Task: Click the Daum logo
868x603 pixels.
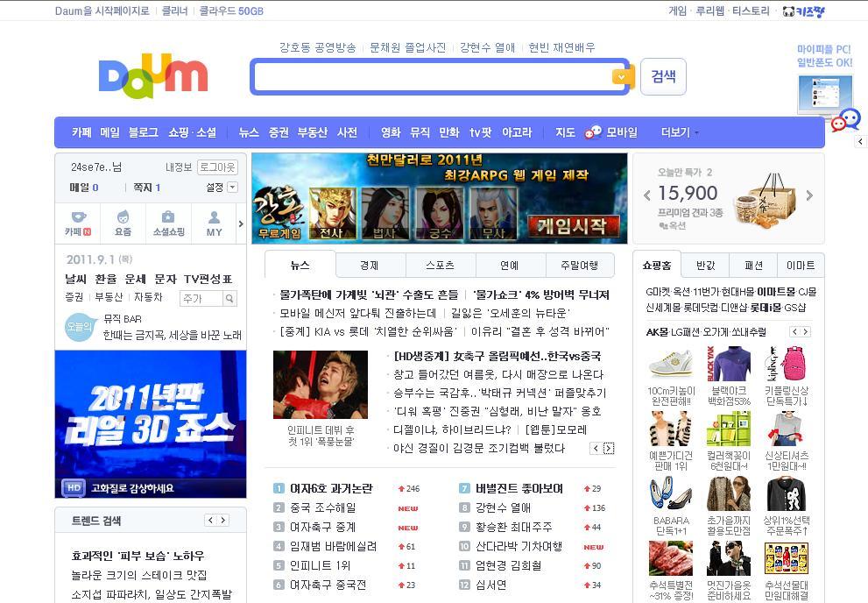Action: (x=153, y=75)
